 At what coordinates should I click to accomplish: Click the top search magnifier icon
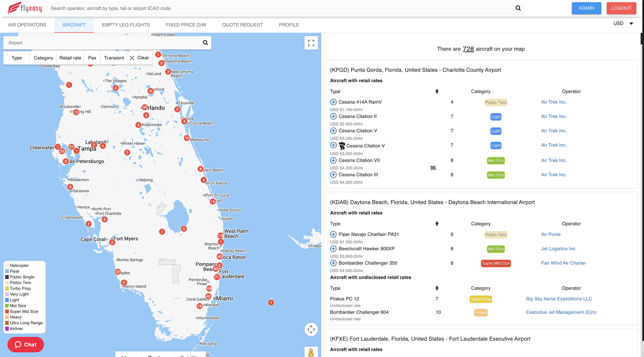coord(518,8)
